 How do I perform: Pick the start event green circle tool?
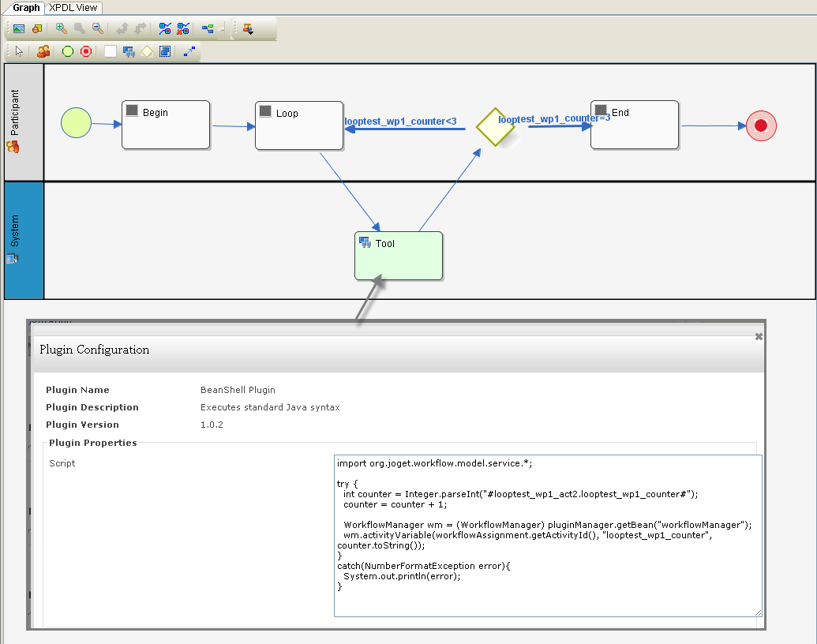(68, 51)
